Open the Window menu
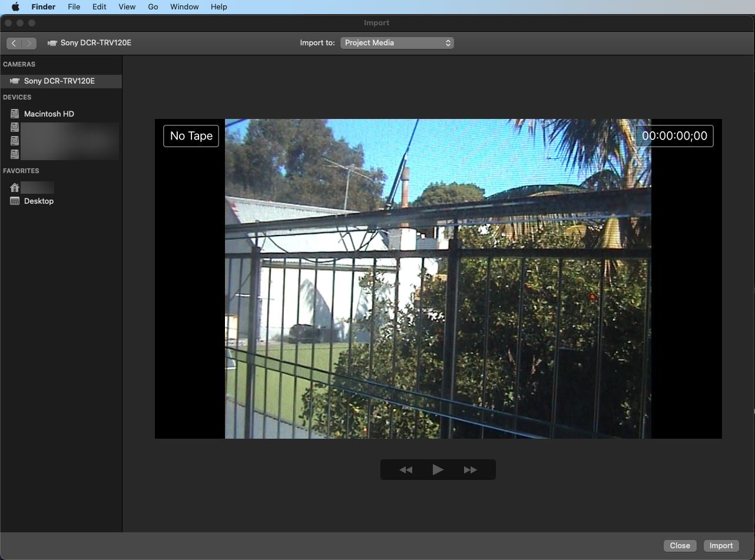This screenshot has width=755, height=560. coord(184,7)
